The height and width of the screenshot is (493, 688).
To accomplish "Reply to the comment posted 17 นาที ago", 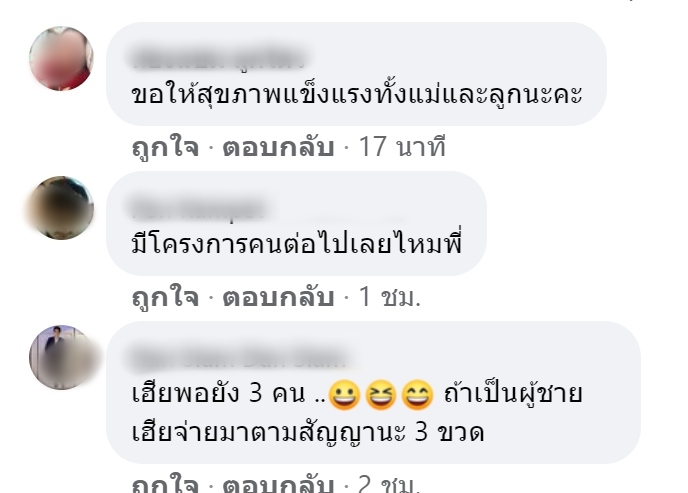I will [278, 147].
